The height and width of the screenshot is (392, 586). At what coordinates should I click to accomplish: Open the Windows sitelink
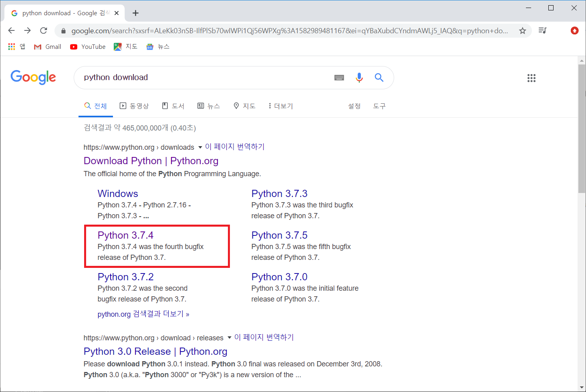coord(118,194)
